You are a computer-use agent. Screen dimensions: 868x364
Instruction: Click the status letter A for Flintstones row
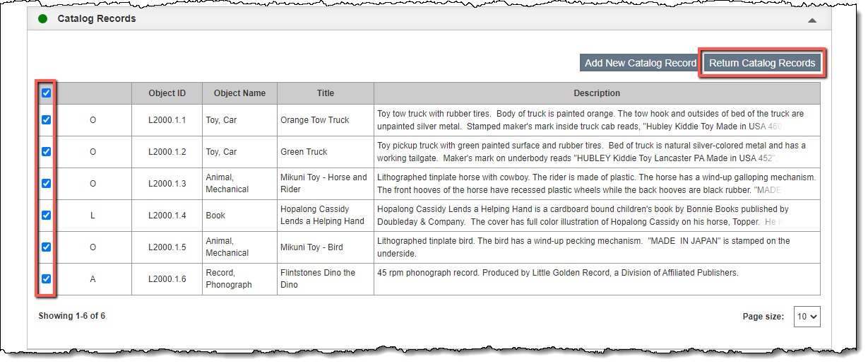[93, 279]
